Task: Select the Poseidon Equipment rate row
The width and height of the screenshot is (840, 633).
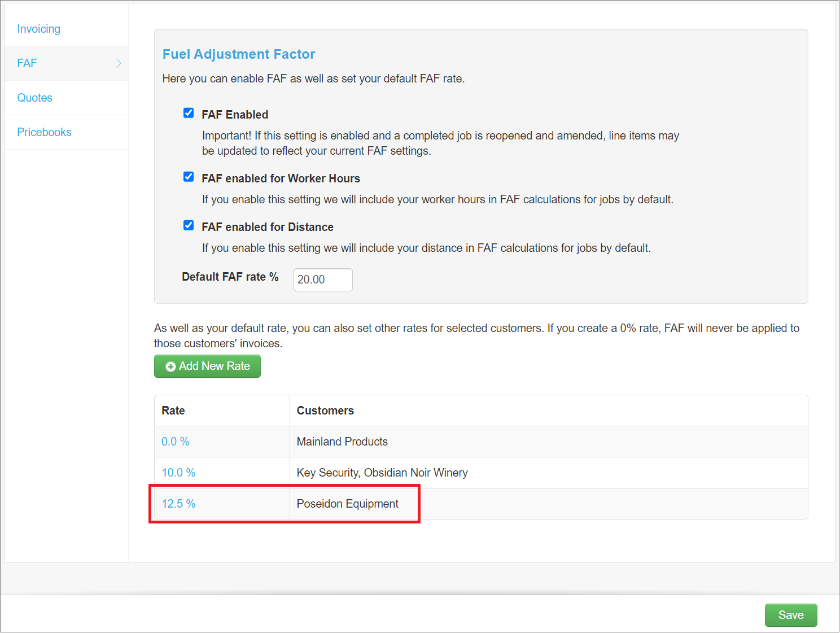Action: tap(347, 503)
